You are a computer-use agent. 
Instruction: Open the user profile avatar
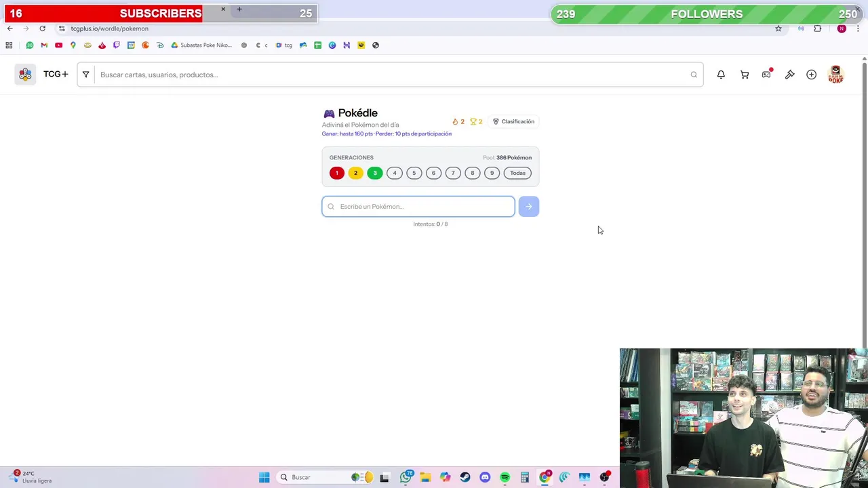coord(835,75)
